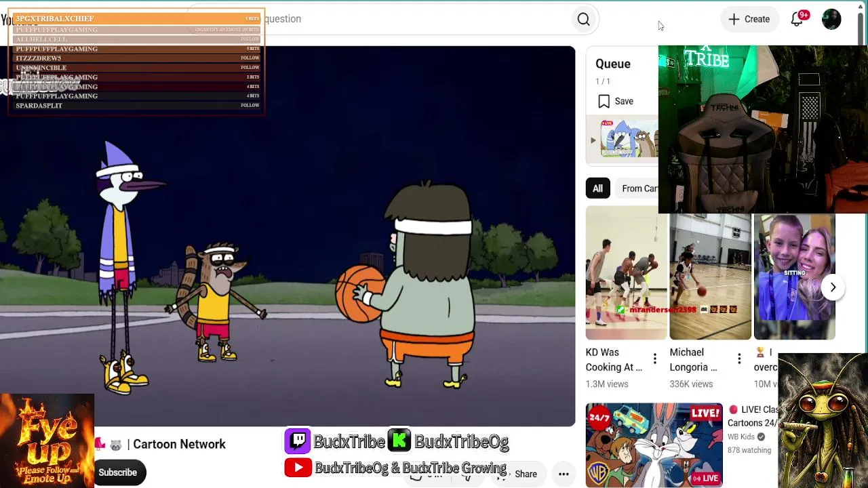
Task: Click the 878 watching text
Action: coord(749,450)
